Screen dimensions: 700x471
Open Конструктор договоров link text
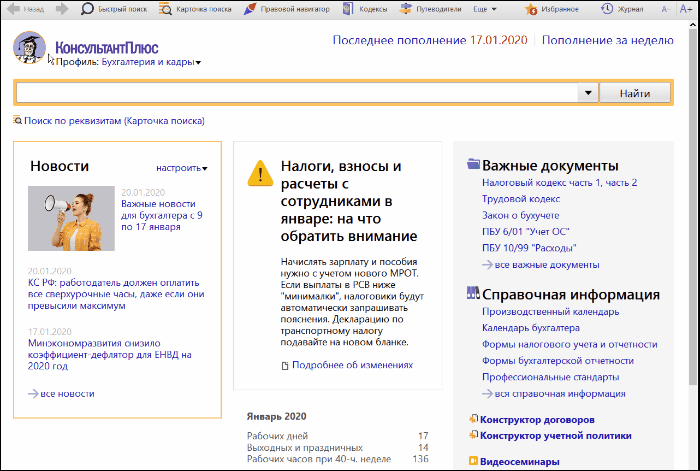tap(537, 420)
